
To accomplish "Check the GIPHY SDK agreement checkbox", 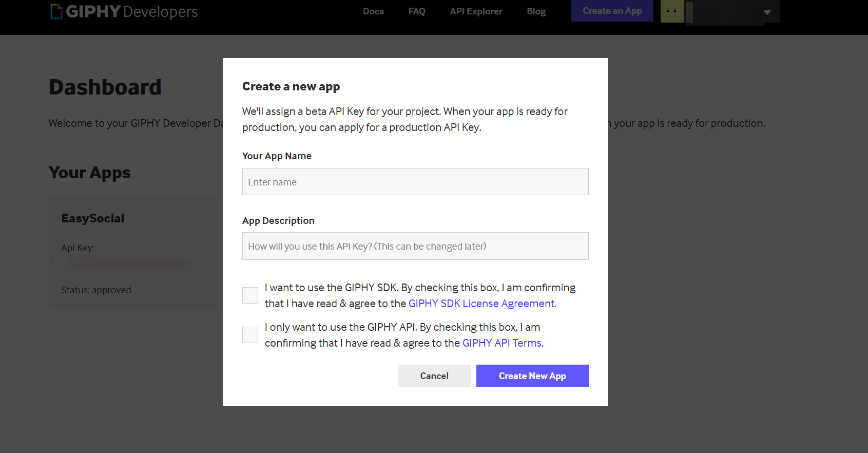I will point(250,295).
